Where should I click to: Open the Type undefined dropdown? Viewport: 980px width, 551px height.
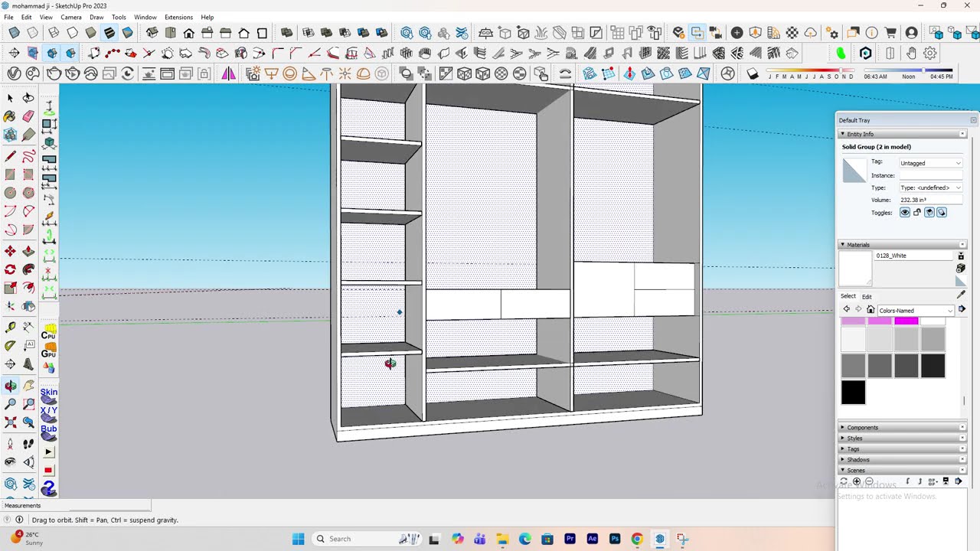(930, 187)
